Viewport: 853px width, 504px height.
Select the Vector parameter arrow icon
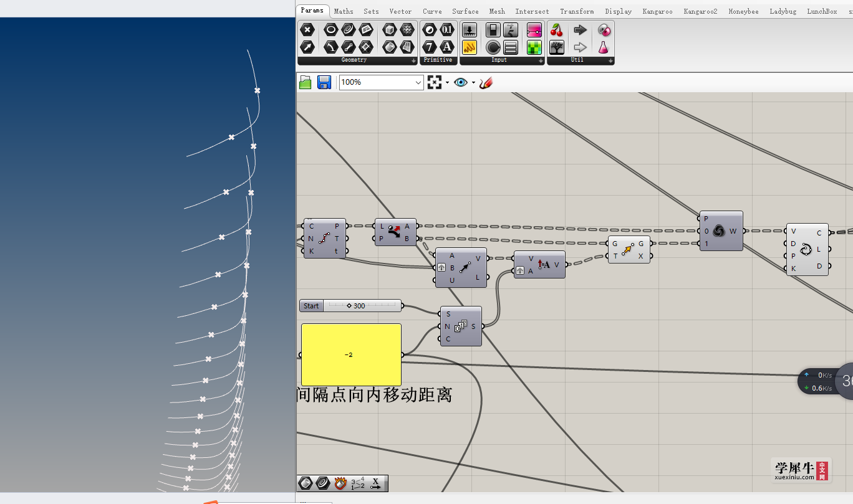coord(307,47)
